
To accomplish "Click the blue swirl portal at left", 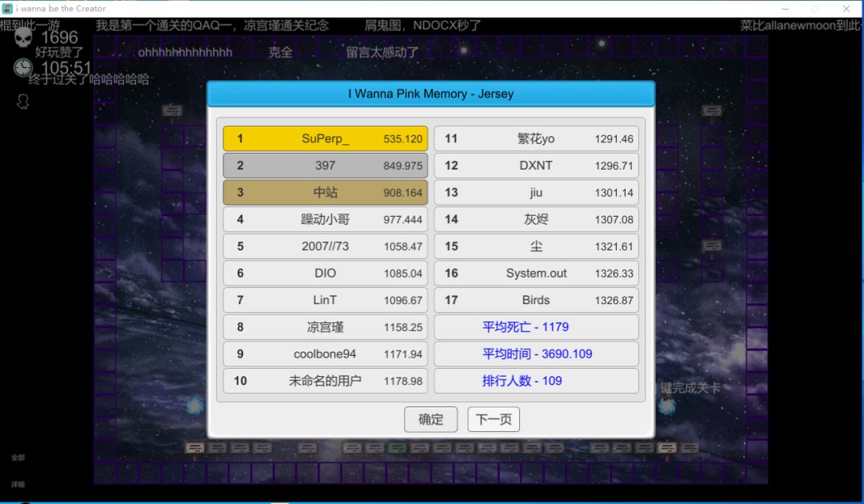I will 194,406.
